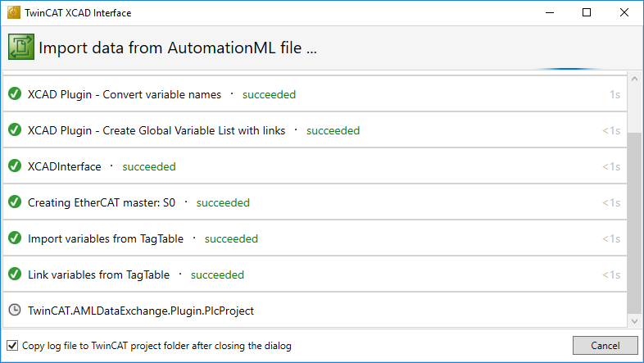Maximize the TwinCAT XCAD Interface window
The width and height of the screenshot is (644, 363).
click(587, 13)
